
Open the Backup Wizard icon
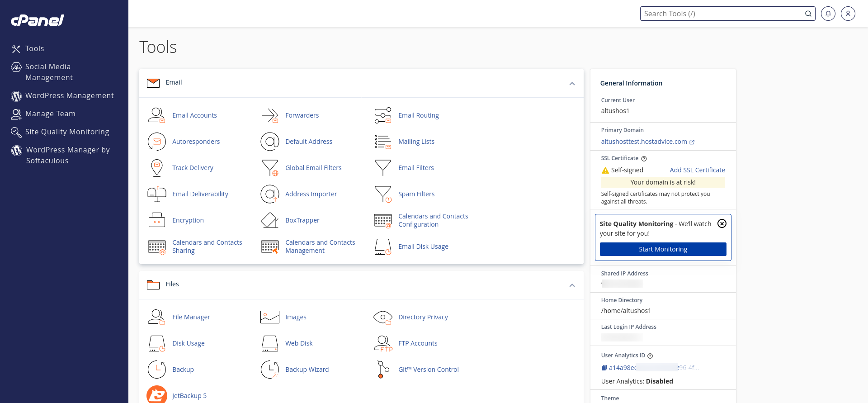point(269,370)
